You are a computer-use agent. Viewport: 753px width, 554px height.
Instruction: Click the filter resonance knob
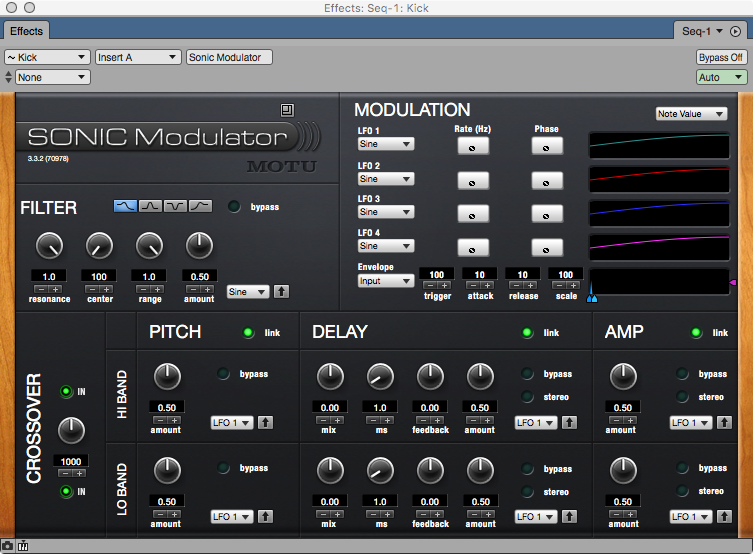pos(49,246)
